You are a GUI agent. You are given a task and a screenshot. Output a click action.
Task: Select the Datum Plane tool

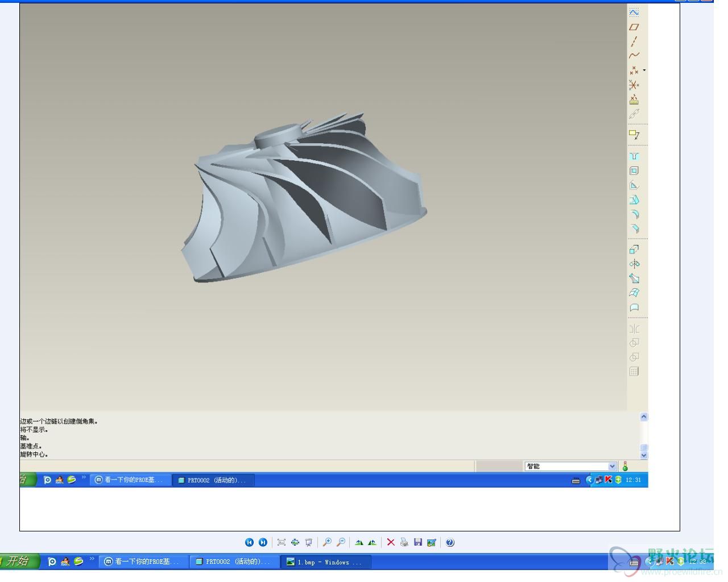(x=634, y=27)
